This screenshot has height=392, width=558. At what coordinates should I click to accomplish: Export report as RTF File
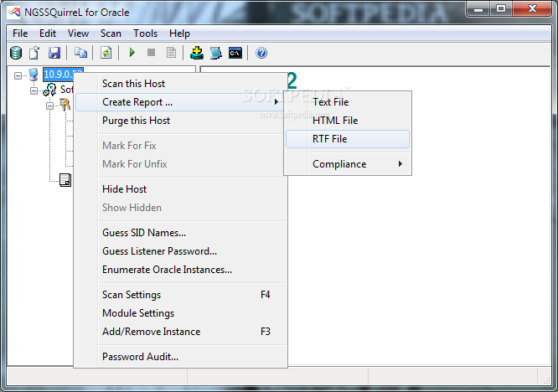(x=348, y=139)
